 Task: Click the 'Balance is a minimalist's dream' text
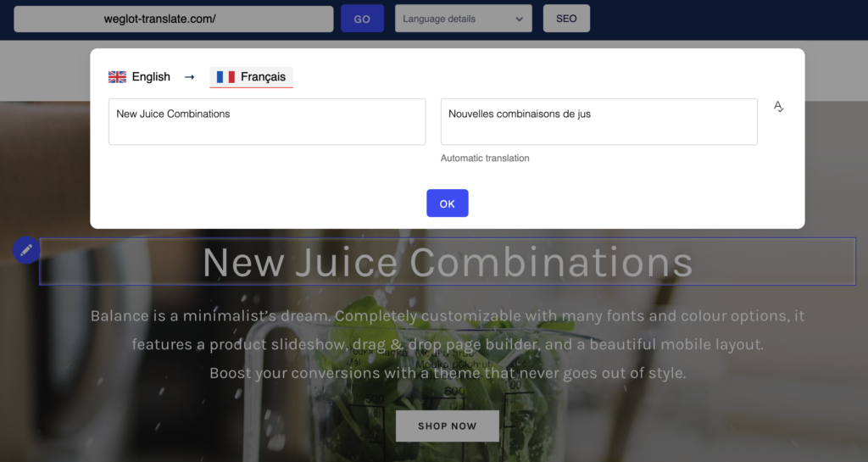[210, 316]
